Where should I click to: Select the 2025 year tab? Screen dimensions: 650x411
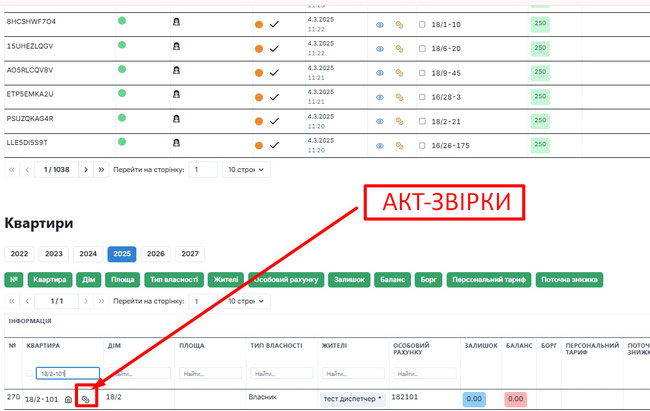(122, 254)
